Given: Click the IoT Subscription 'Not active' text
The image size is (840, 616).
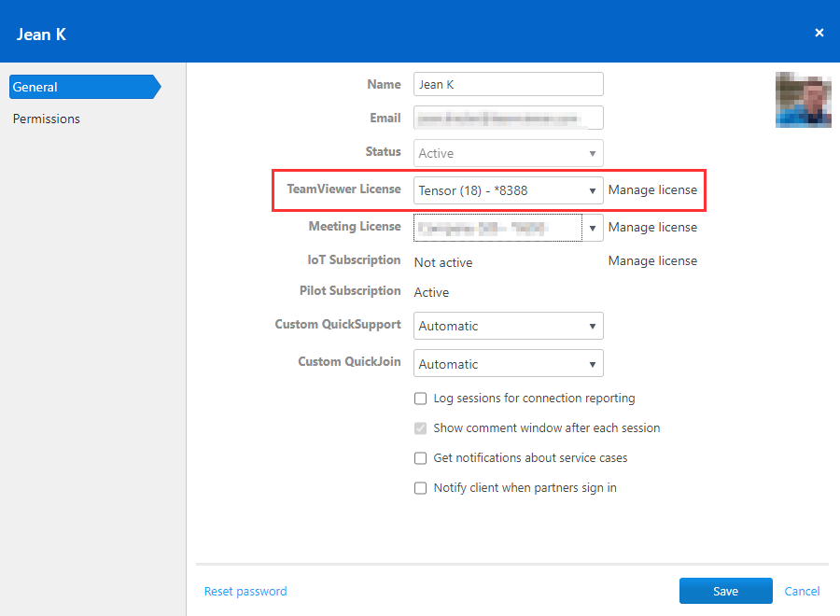Looking at the screenshot, I should 443,262.
